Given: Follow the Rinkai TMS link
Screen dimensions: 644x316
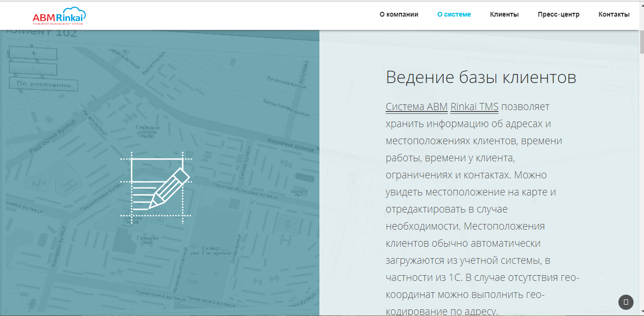Looking at the screenshot, I should pos(474,107).
